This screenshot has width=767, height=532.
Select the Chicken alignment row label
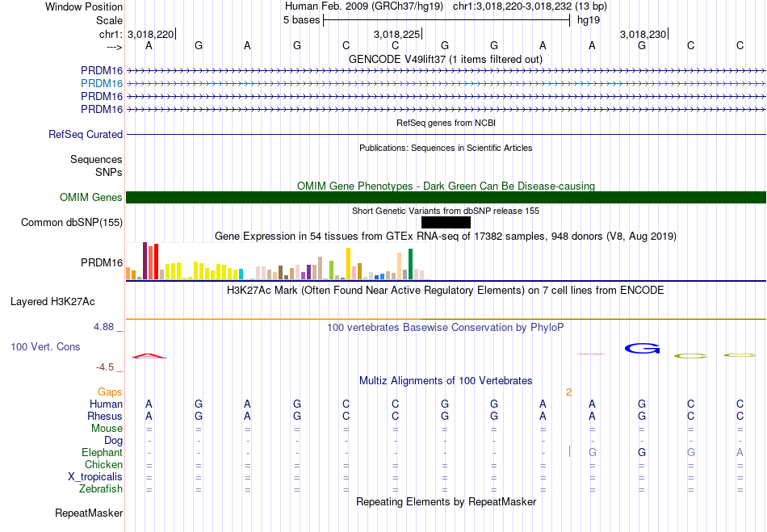103,464
